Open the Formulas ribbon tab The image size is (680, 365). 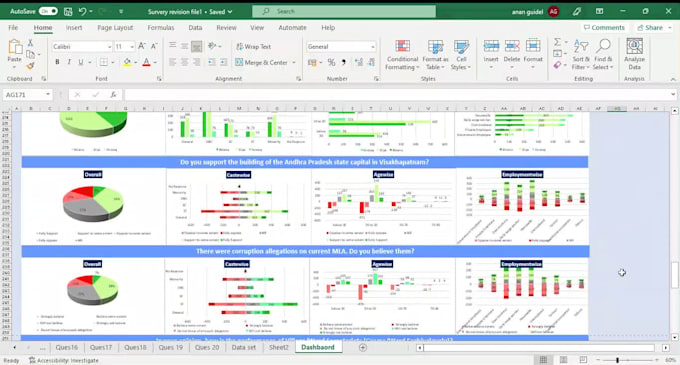coord(160,27)
